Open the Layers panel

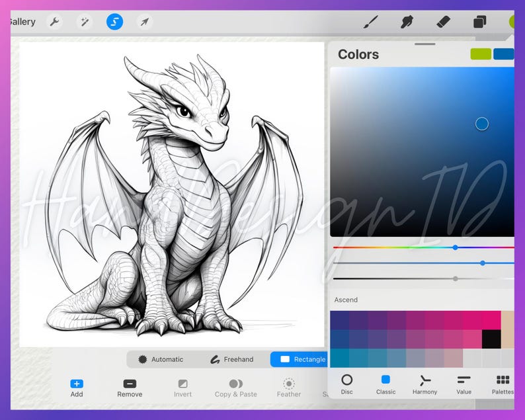pos(479,22)
